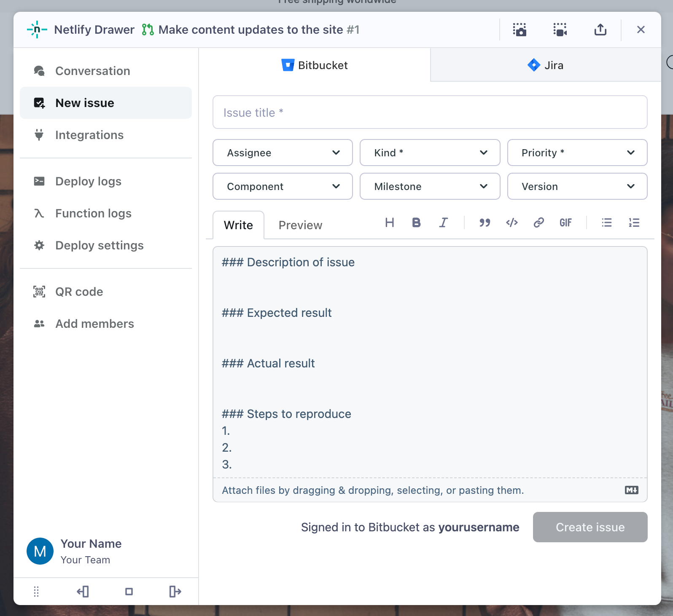Screen dimensions: 673x616
Task: Expand the Kind dropdown
Action: point(430,153)
